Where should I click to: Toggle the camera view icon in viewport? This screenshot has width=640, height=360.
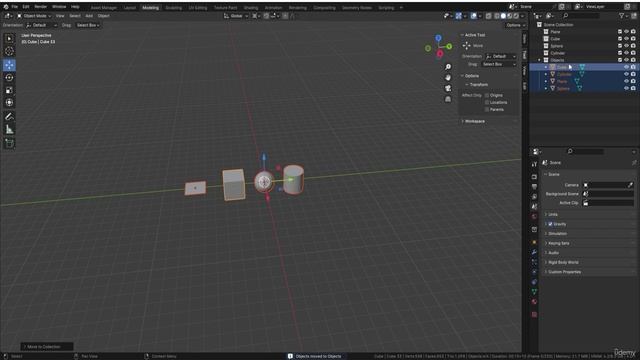(x=448, y=88)
